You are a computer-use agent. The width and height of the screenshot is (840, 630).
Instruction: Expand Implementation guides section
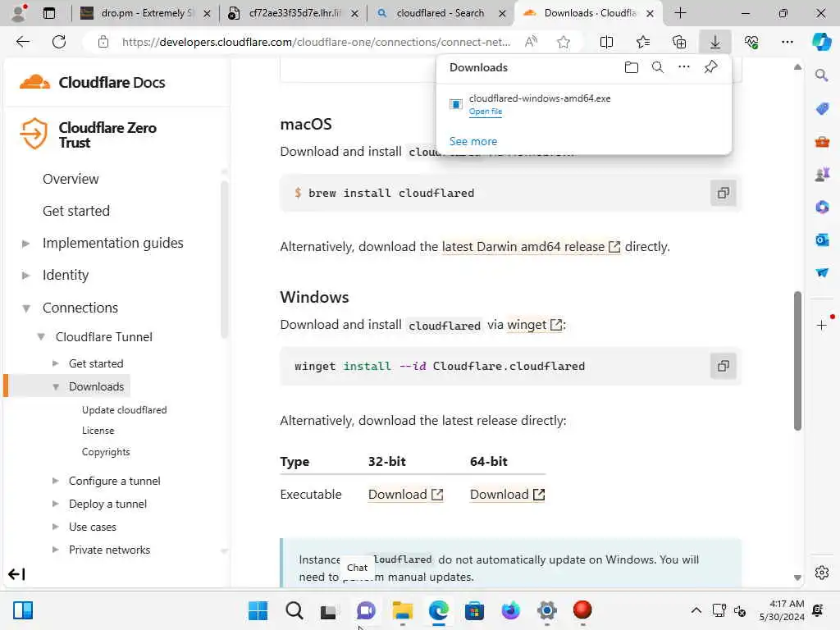25,243
